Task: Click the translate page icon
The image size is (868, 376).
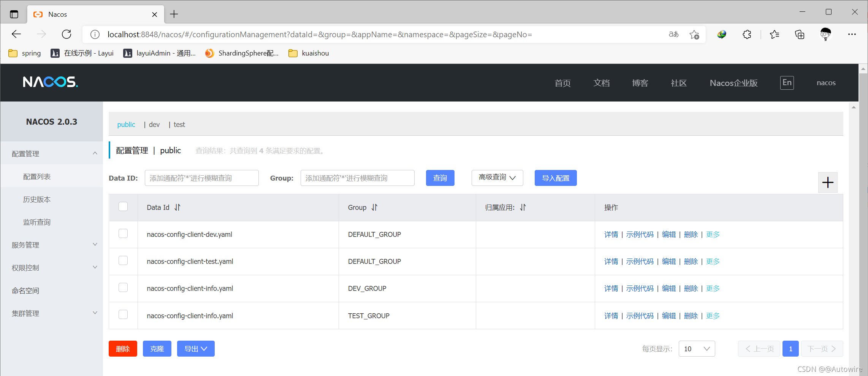Action: [673, 35]
